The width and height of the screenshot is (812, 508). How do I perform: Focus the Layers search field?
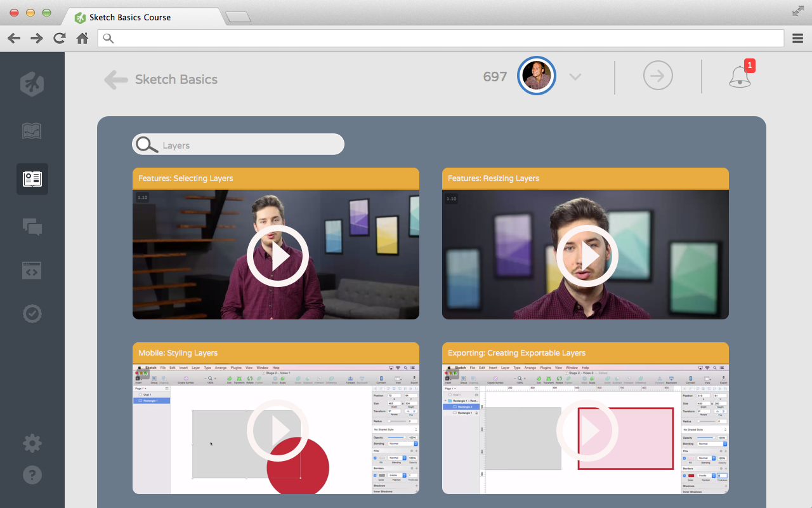click(x=238, y=145)
